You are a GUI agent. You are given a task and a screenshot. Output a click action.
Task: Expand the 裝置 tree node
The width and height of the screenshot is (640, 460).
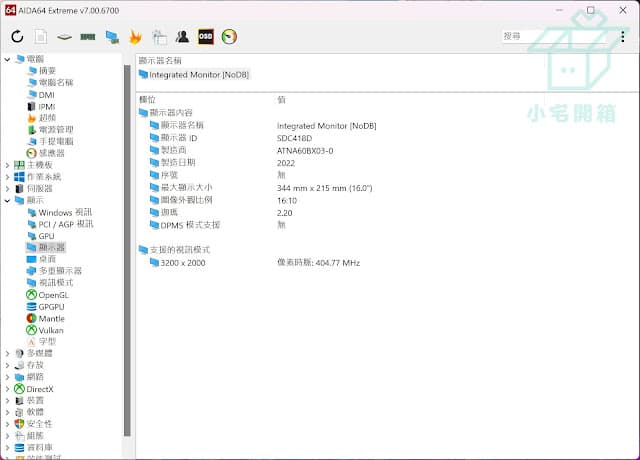pyautogui.click(x=7, y=401)
